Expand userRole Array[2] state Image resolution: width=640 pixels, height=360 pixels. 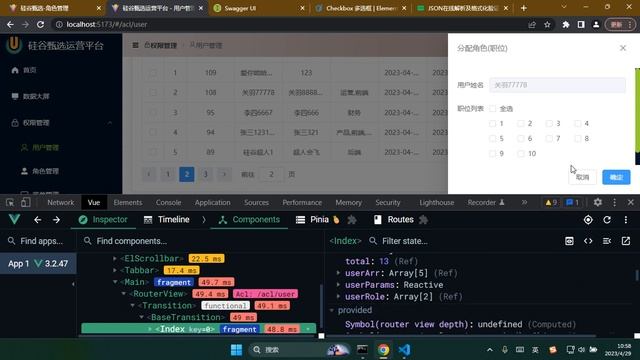[338, 297]
